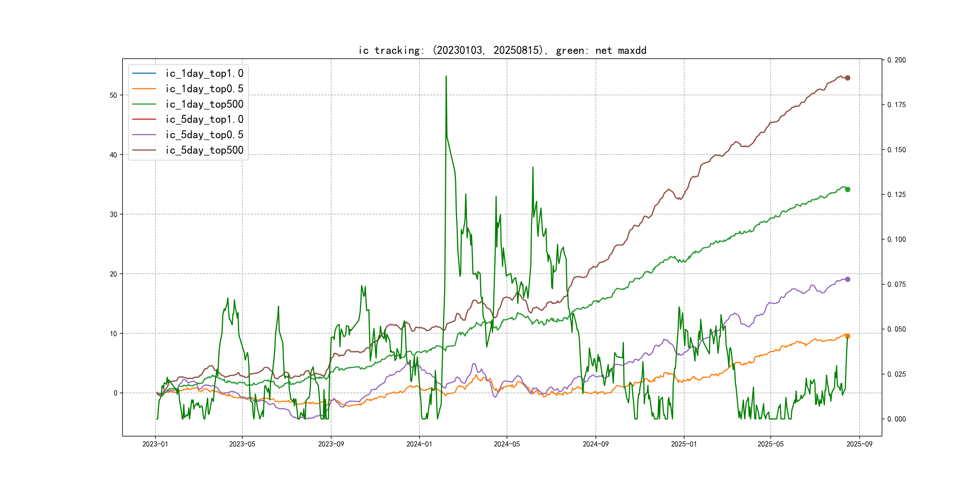Select the ic_5day_top500 legend label
Screen dimensions: 980x490
coord(204,150)
